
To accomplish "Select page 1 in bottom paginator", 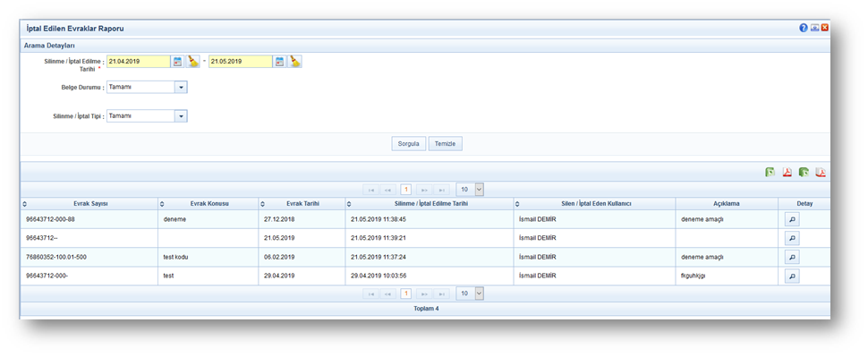I will (x=405, y=293).
